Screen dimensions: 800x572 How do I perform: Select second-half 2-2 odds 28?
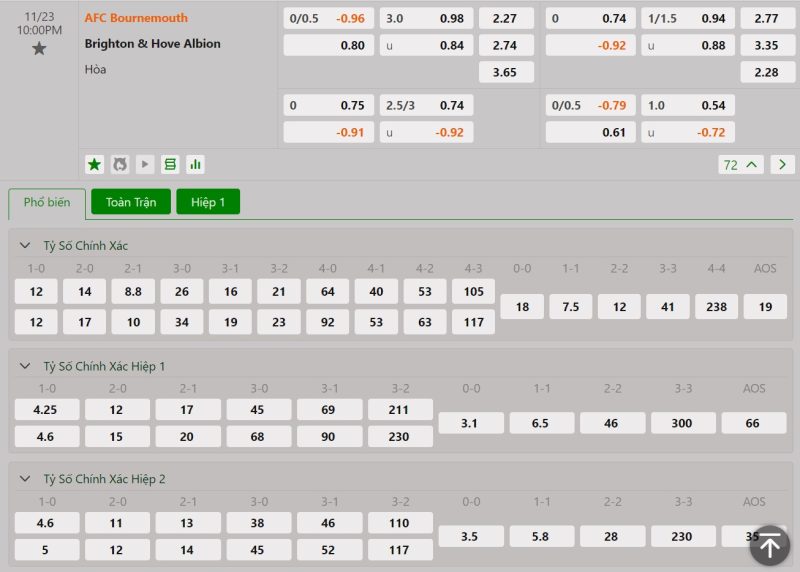point(612,536)
